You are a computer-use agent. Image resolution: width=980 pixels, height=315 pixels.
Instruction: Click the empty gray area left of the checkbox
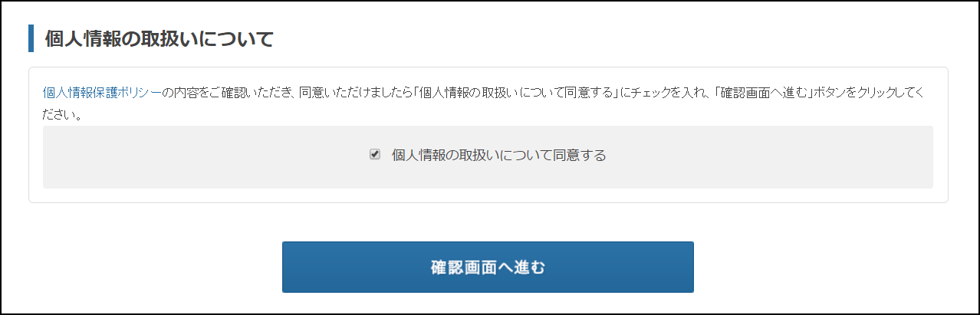206,157
